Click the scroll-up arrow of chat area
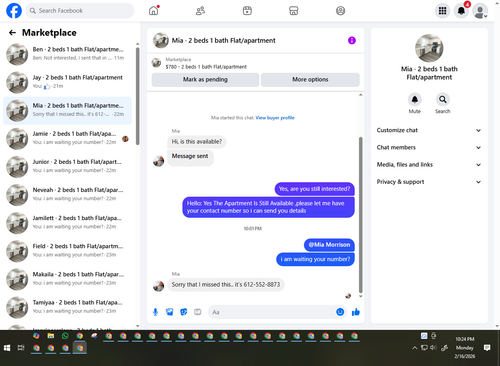The image size is (500, 366). pyautogui.click(x=360, y=95)
